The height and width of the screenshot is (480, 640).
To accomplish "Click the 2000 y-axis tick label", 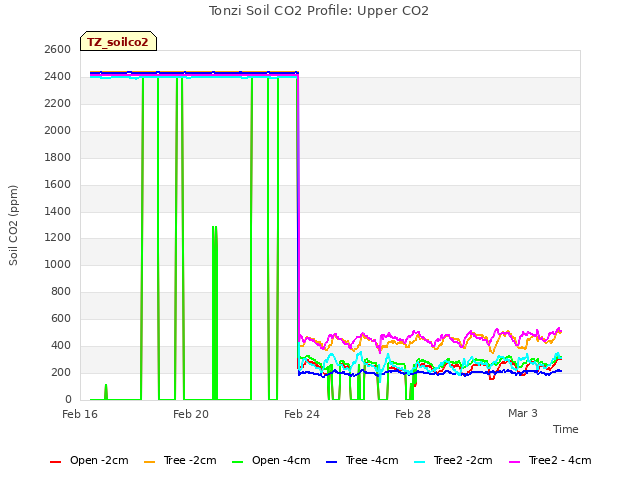I will pyautogui.click(x=58, y=131).
